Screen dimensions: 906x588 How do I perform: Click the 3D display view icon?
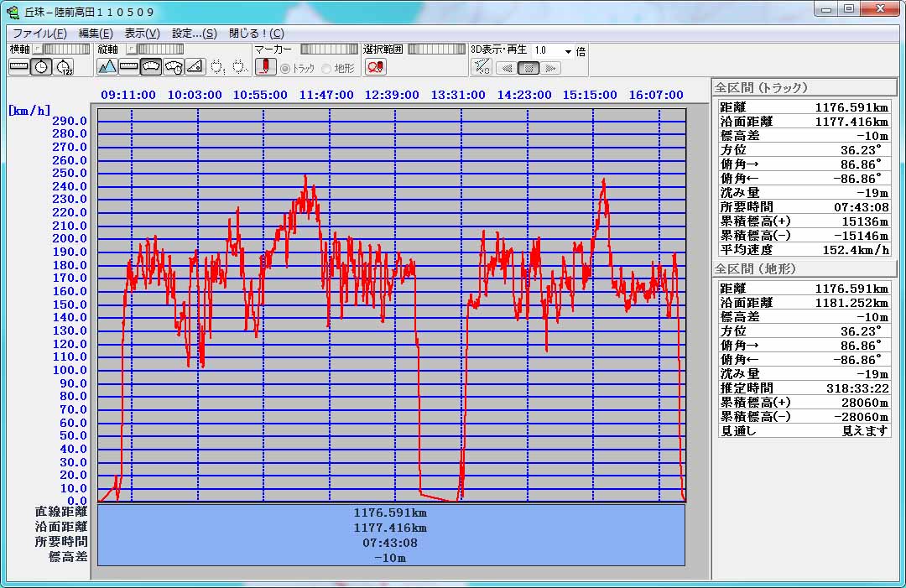tap(481, 67)
